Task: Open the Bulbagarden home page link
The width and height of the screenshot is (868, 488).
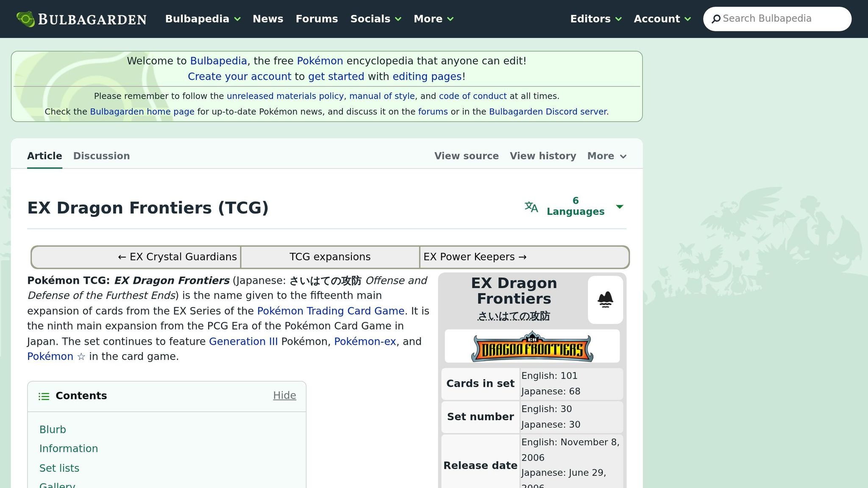Action: 142,112
